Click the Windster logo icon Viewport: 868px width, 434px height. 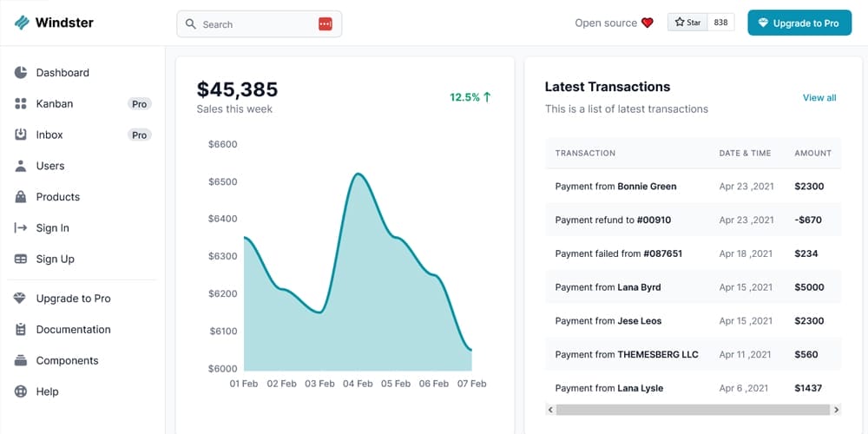[22, 23]
